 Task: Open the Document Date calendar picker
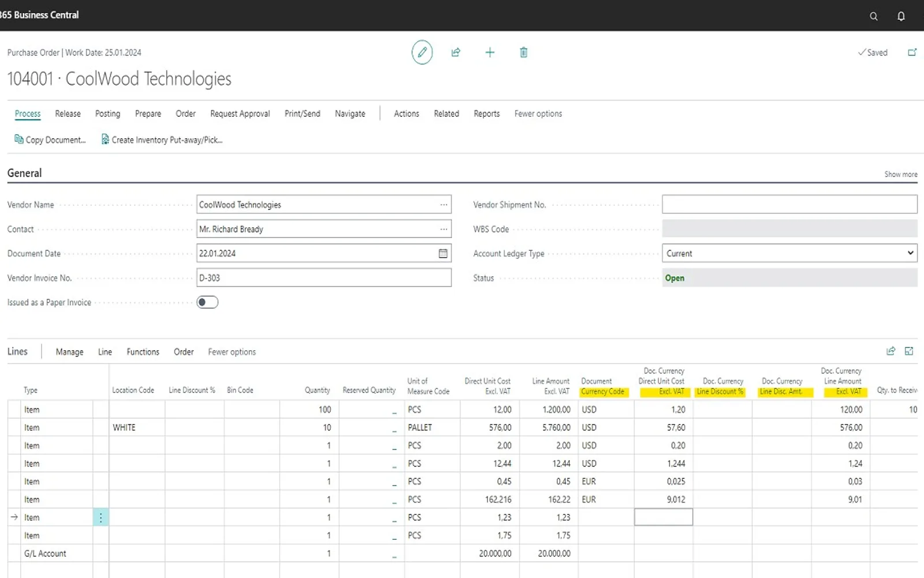(443, 253)
